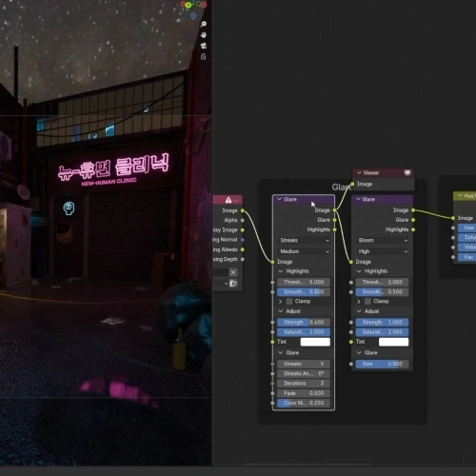The height and width of the screenshot is (476, 476).
Task: Click the Hue field on the Hue/Saturation node
Action: [x=466, y=228]
